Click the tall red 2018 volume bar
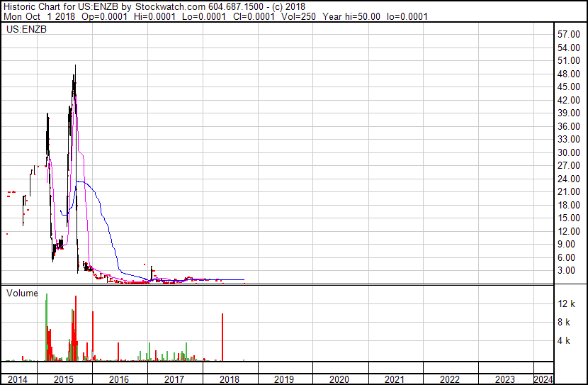 222,337
